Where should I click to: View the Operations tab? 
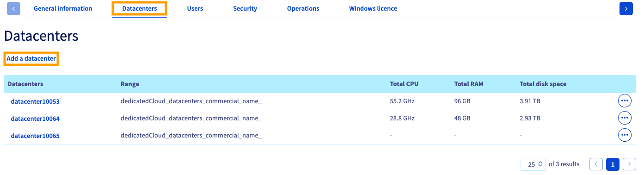pos(303,8)
